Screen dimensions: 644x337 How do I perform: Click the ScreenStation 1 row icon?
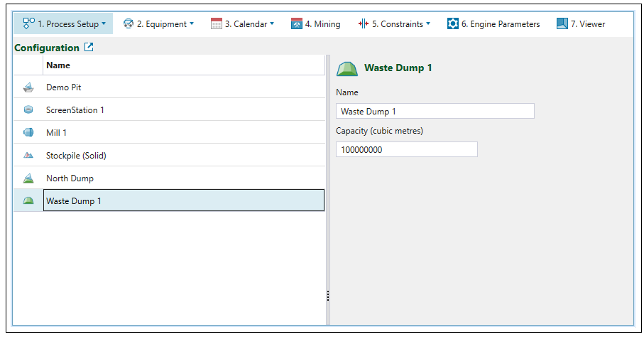(x=28, y=110)
